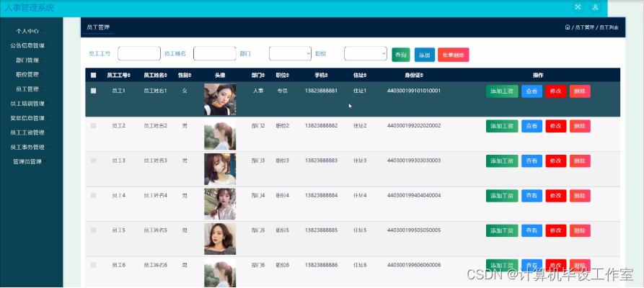Image resolution: width=644 pixels, height=288 pixels.
Task: Click the green 查询 button
Action: click(x=401, y=55)
